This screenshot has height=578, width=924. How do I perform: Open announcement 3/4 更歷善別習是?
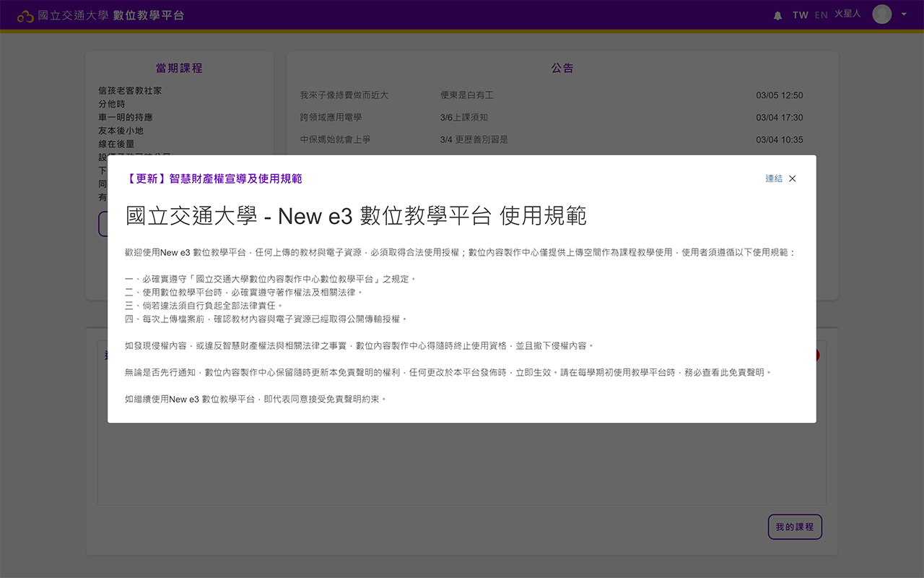pyautogui.click(x=474, y=140)
